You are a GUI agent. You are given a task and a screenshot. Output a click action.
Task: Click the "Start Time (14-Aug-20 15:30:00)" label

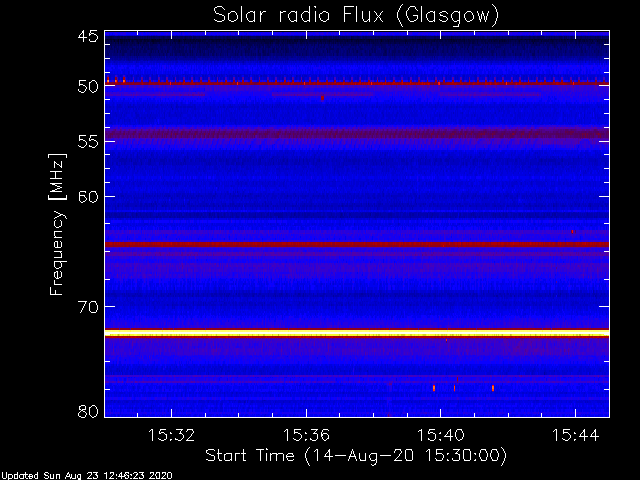click(x=356, y=456)
